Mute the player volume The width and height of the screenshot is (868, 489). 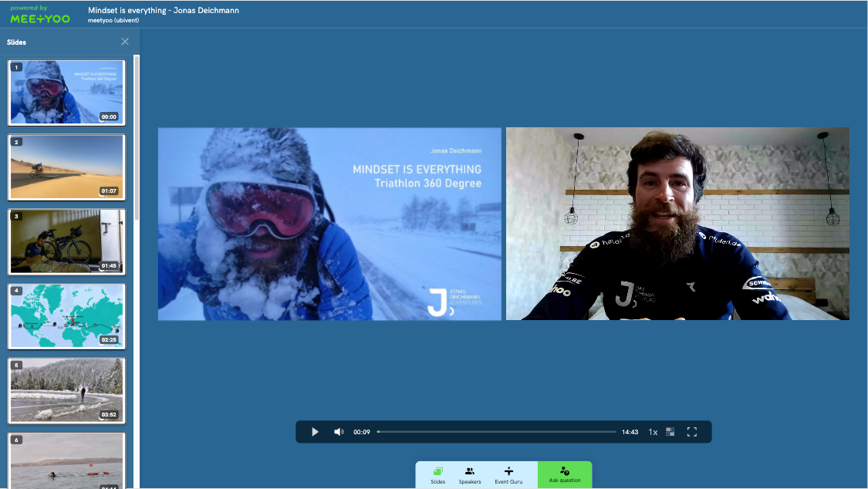click(339, 432)
